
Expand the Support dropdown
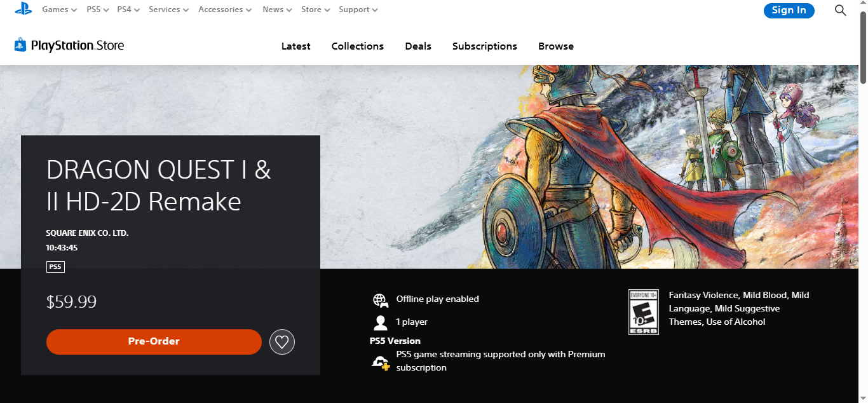[x=358, y=10]
